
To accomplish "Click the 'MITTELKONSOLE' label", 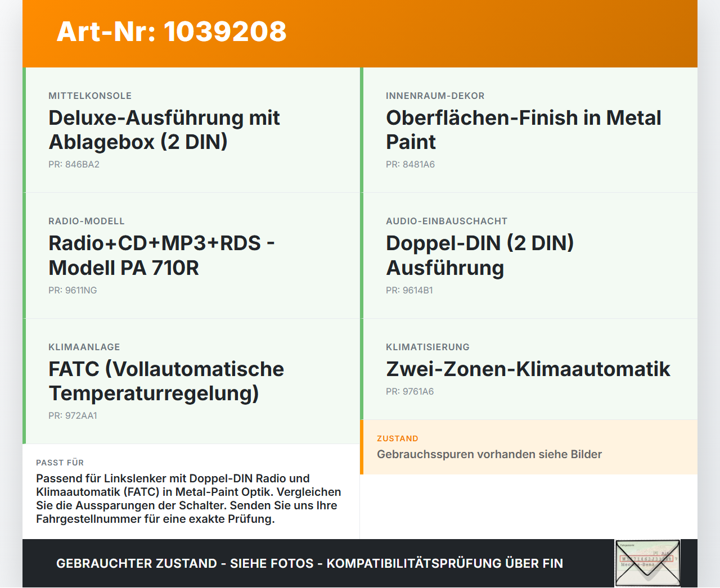I will [x=90, y=96].
